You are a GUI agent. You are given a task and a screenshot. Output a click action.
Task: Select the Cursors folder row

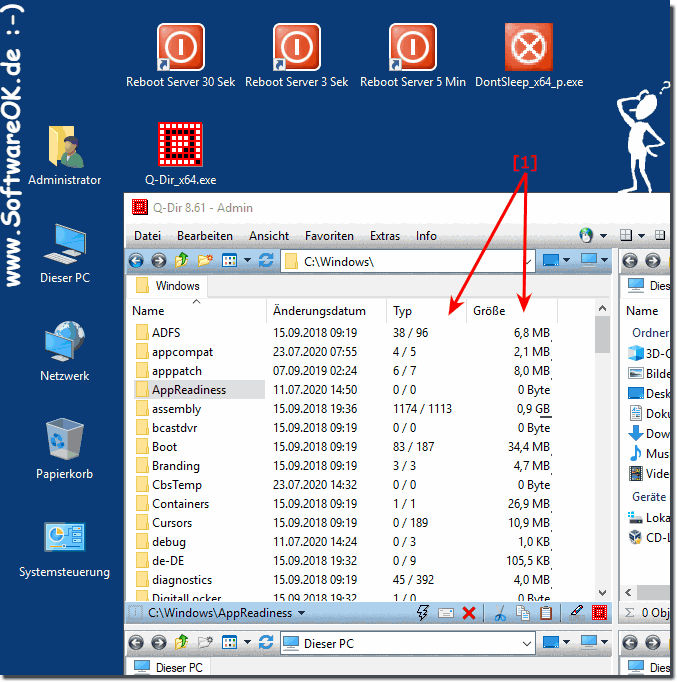(343, 523)
